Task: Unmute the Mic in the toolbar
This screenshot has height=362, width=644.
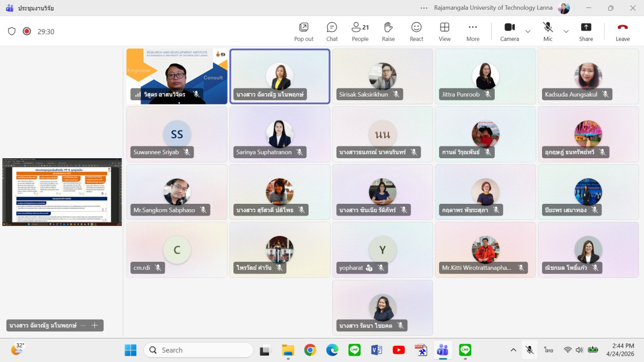Action: coord(547,31)
